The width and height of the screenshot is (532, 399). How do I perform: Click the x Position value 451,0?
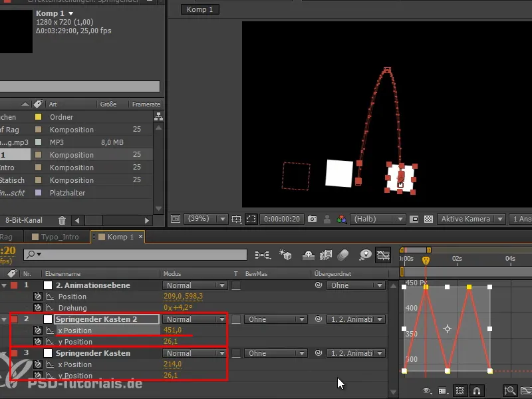click(x=172, y=330)
